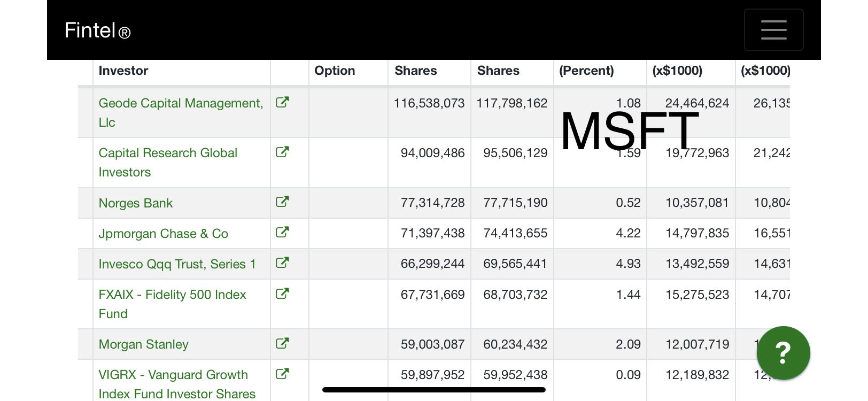
Task: Open external link icon for FXAIX Fidelity 500 Index
Action: coord(282,294)
